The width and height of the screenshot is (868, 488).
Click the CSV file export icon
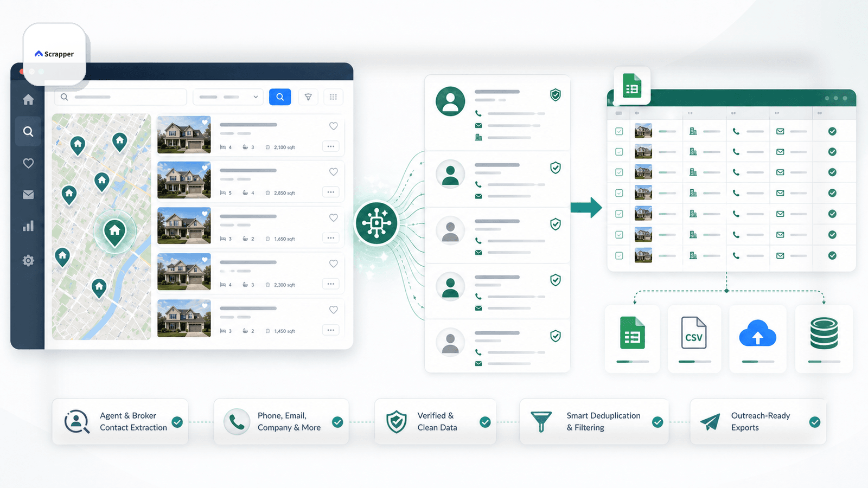point(694,332)
